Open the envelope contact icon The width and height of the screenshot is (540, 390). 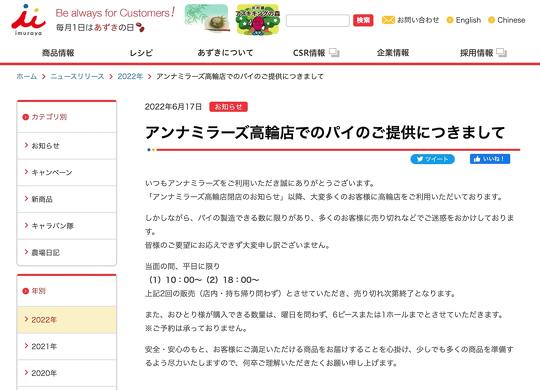388,20
